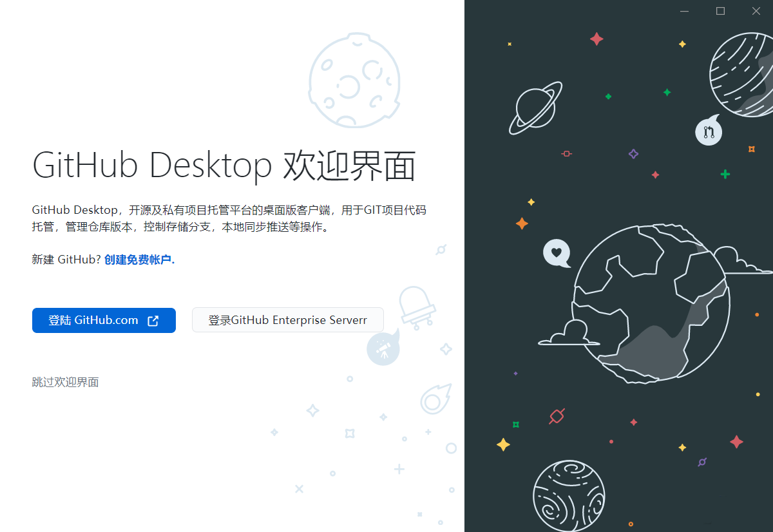Image resolution: width=773 pixels, height=532 pixels.
Task: Click the Octocat speech bubble icon
Action: tap(709, 131)
